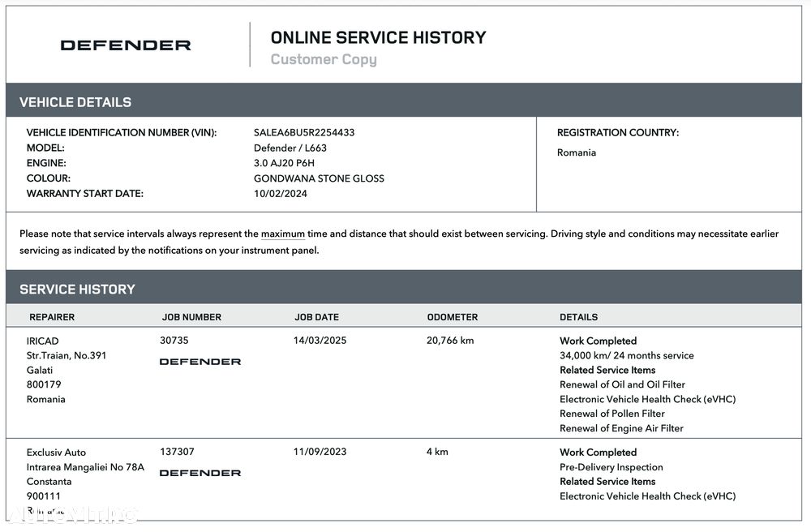Select model value Defender / L663
This screenshot has height=532, width=811.
coord(290,148)
